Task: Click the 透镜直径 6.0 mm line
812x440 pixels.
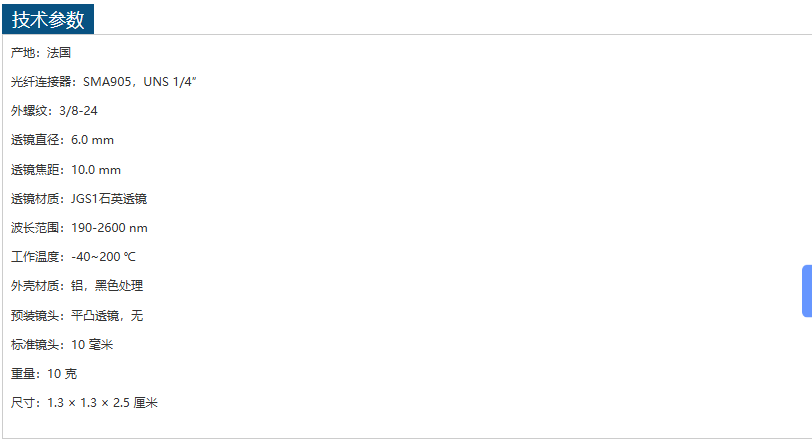Action: pos(62,140)
